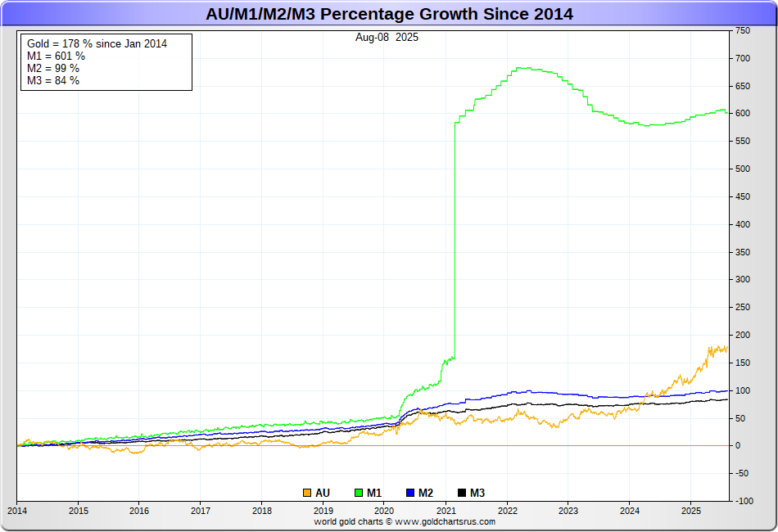Viewport: 778px width, 532px height.
Task: Click the 2017 x-axis label
Action: pos(201,511)
